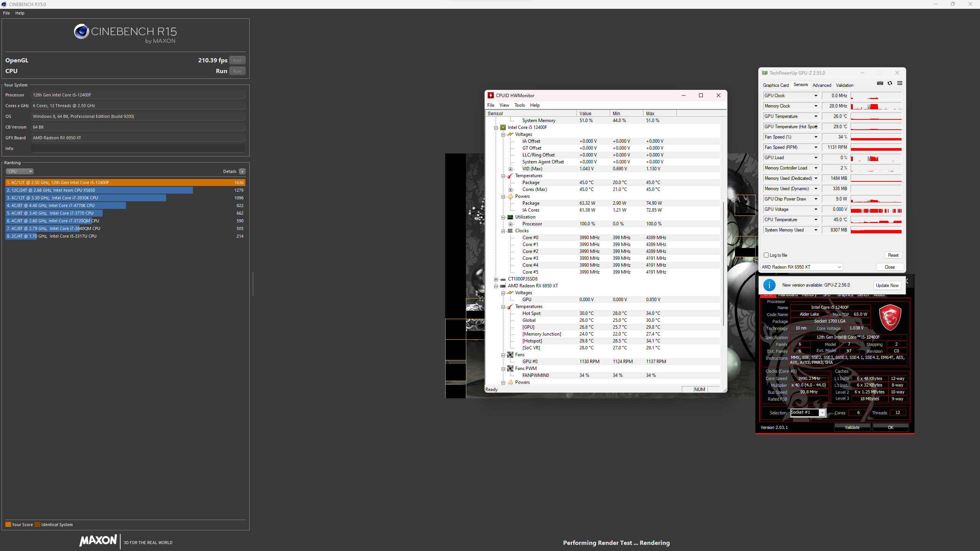
Task: Click the CPU Temperatures thermometer icon
Action: click(x=510, y=176)
